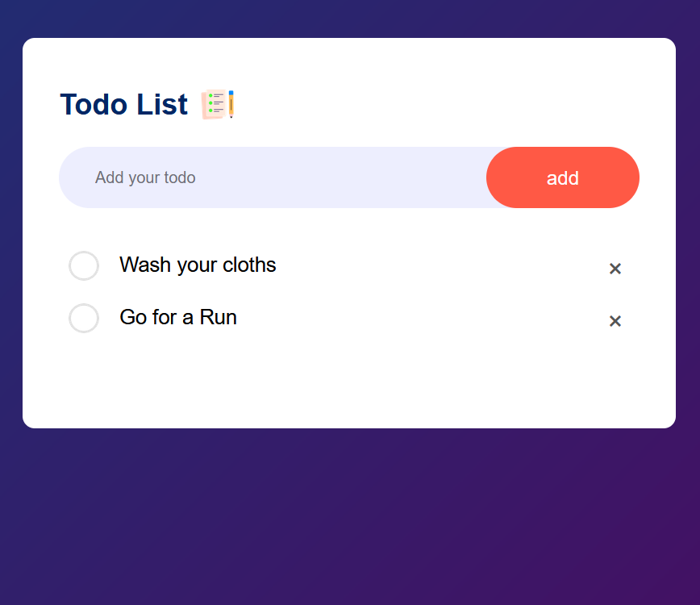Toggle the circle next to the laundry task

point(84,266)
